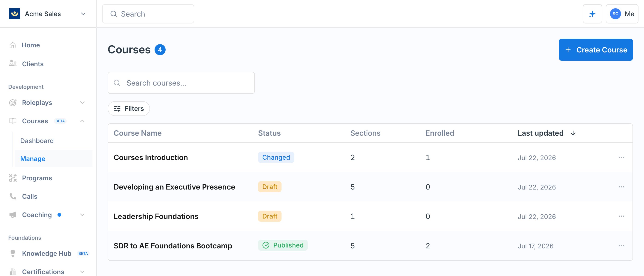Screen dimensions: 644x276
Task: Click the Courses Introduction Jul 22, 2026 date
Action: click(537, 158)
